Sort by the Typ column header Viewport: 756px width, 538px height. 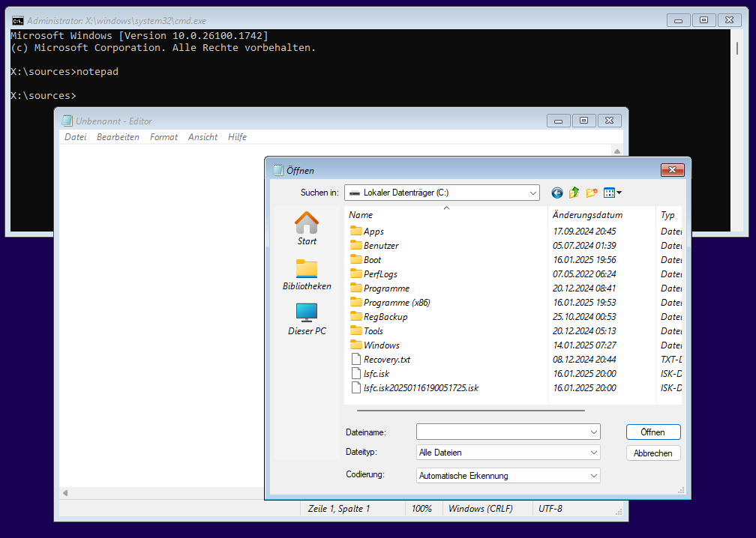(x=669, y=215)
